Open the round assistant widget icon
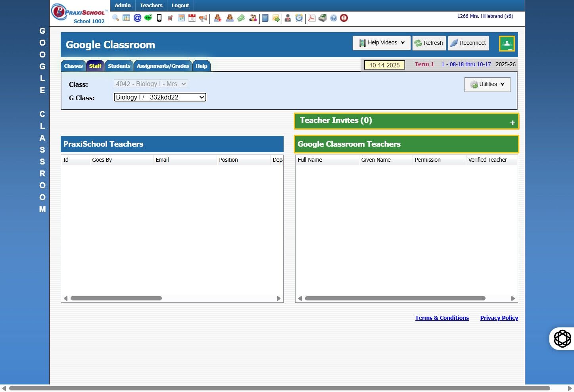The width and height of the screenshot is (574, 392). pos(562,338)
